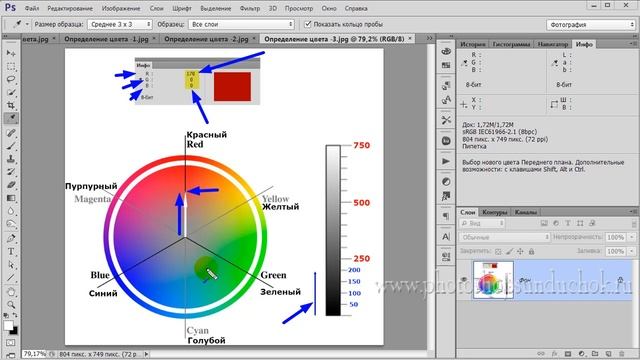640x360 pixels.
Task: Open the 'Среднее 3 x 3' sample size dropdown
Action: tap(120, 24)
